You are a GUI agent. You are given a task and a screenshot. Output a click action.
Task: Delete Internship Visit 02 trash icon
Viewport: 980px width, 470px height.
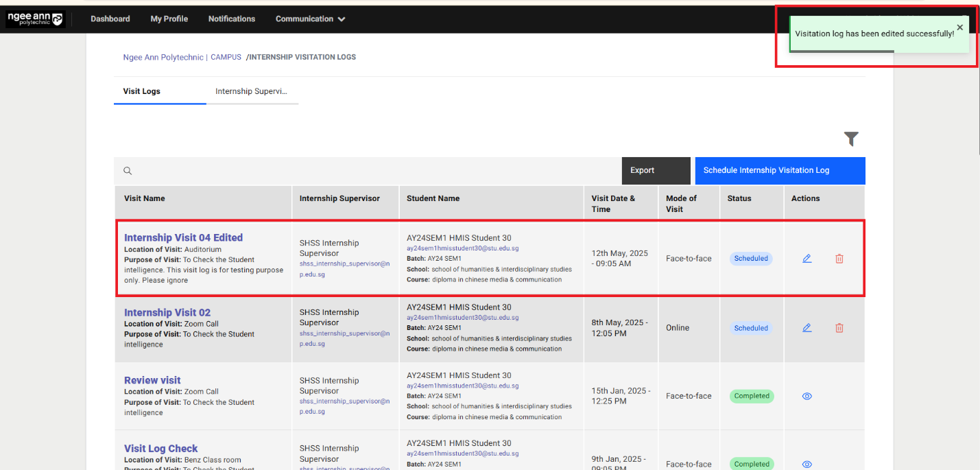pos(839,328)
